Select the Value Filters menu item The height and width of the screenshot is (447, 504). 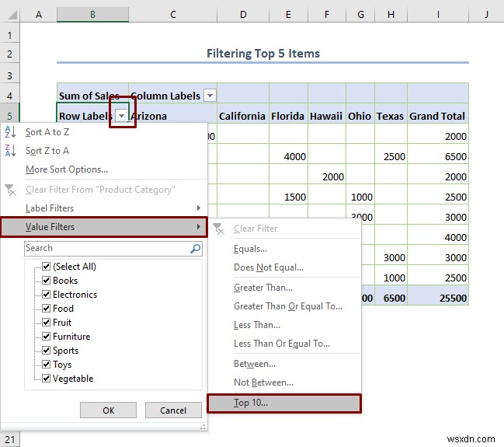[103, 227]
